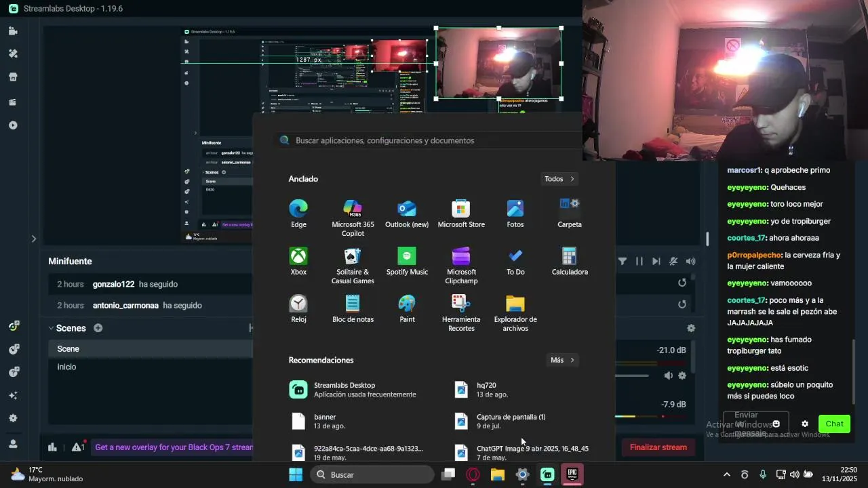Select the Scene scene
The height and width of the screenshot is (488, 868).
(x=151, y=348)
